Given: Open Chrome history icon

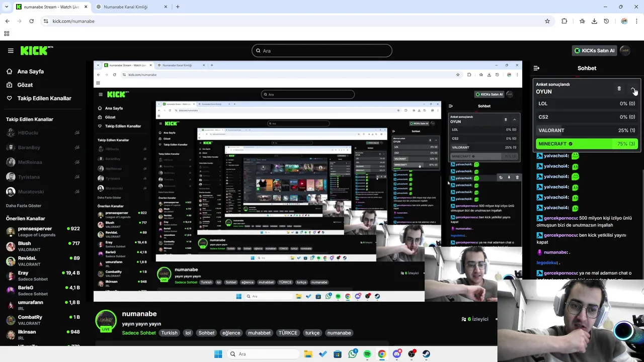Looking at the screenshot, I should pyautogui.click(x=606, y=21).
